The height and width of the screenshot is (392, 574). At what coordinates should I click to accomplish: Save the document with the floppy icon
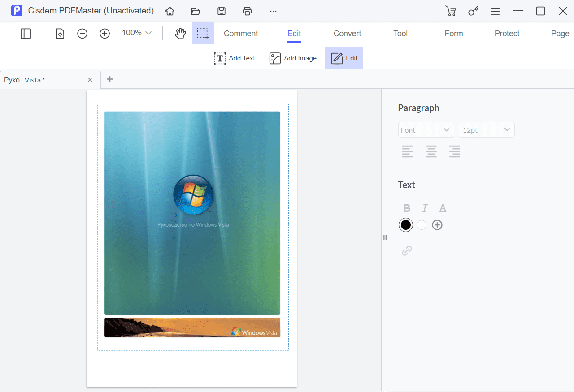[x=222, y=11]
